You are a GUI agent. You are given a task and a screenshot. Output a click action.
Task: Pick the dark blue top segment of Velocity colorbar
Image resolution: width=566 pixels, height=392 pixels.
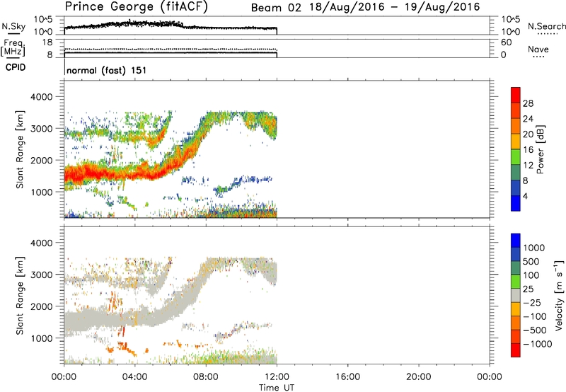[x=516, y=241]
